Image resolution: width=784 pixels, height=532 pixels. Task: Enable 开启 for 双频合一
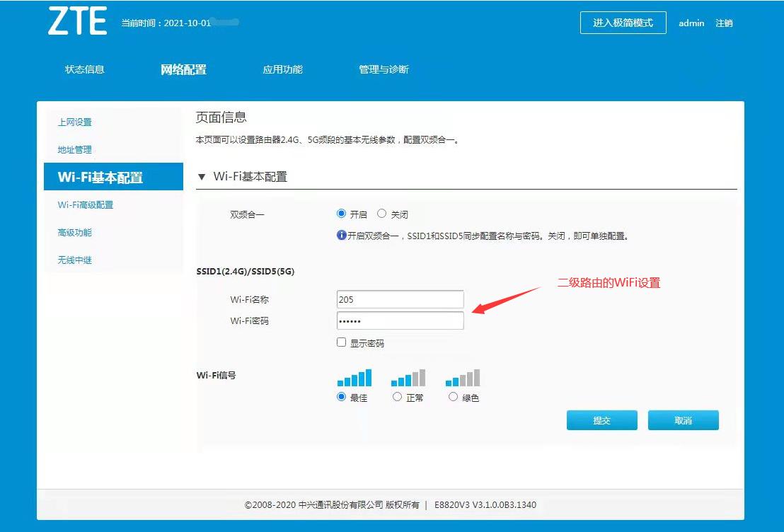point(340,213)
